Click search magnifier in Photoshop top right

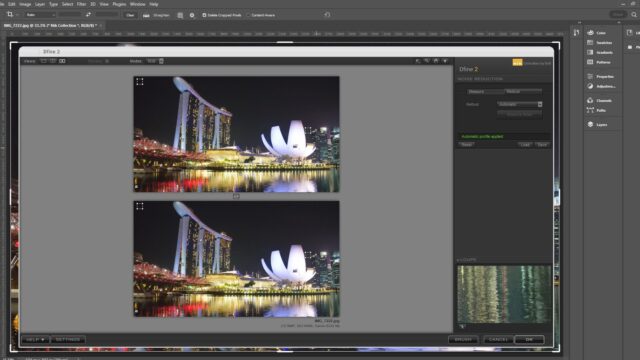[x=634, y=15]
